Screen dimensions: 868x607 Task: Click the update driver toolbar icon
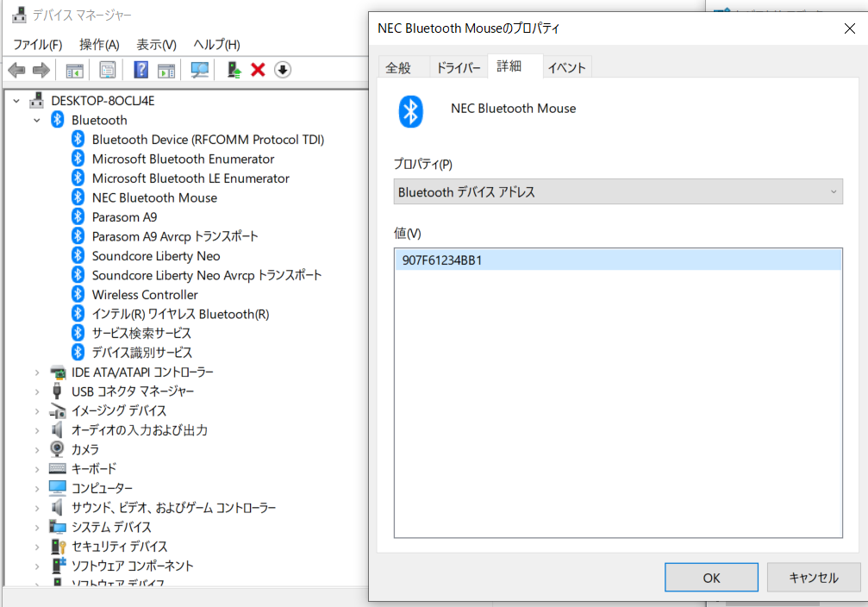click(234, 70)
